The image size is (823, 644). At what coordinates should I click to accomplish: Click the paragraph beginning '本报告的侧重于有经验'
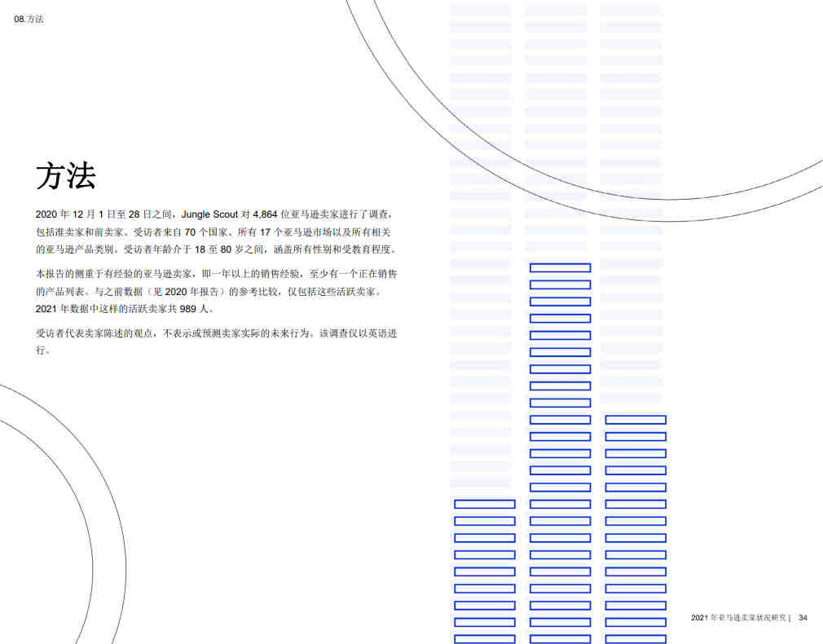click(x=216, y=291)
